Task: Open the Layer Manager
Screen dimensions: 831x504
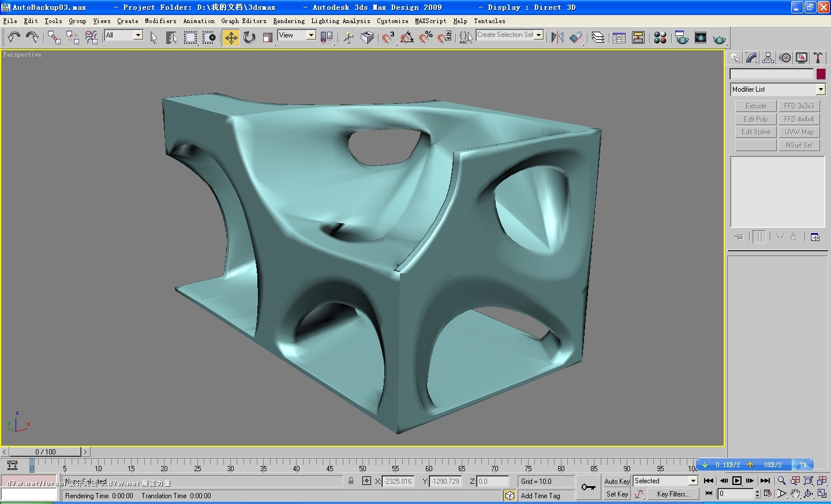Action: click(x=598, y=37)
